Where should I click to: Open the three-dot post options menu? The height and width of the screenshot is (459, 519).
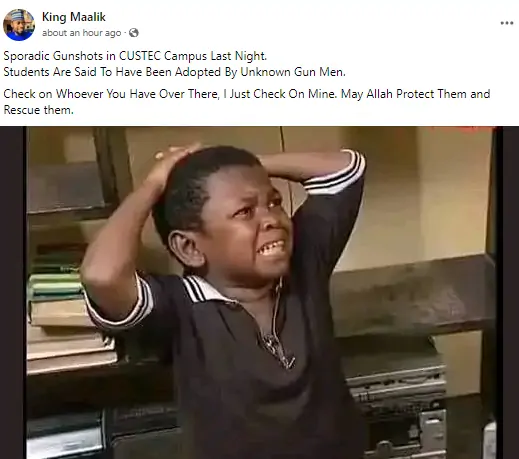(x=507, y=23)
